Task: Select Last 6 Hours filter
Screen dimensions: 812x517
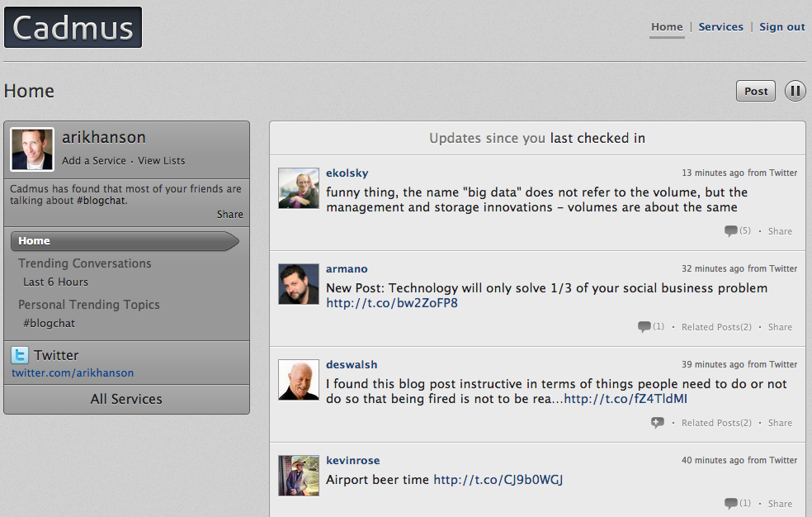Action: pyautogui.click(x=55, y=282)
